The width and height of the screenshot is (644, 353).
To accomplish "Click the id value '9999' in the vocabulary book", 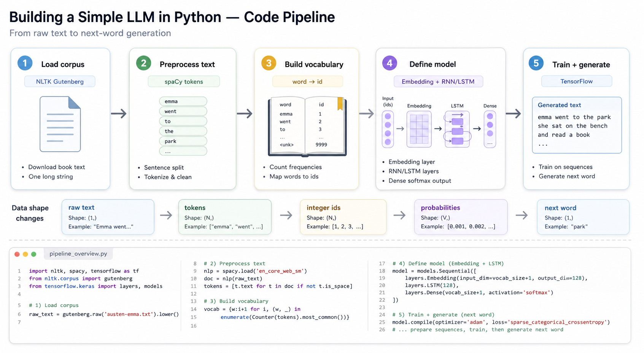I will click(321, 144).
